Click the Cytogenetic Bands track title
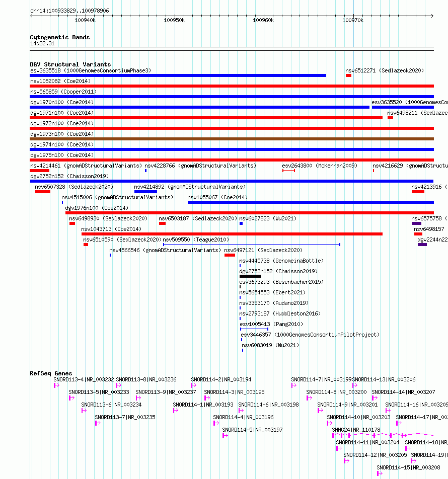This screenshot has height=479, width=448. click(x=60, y=37)
